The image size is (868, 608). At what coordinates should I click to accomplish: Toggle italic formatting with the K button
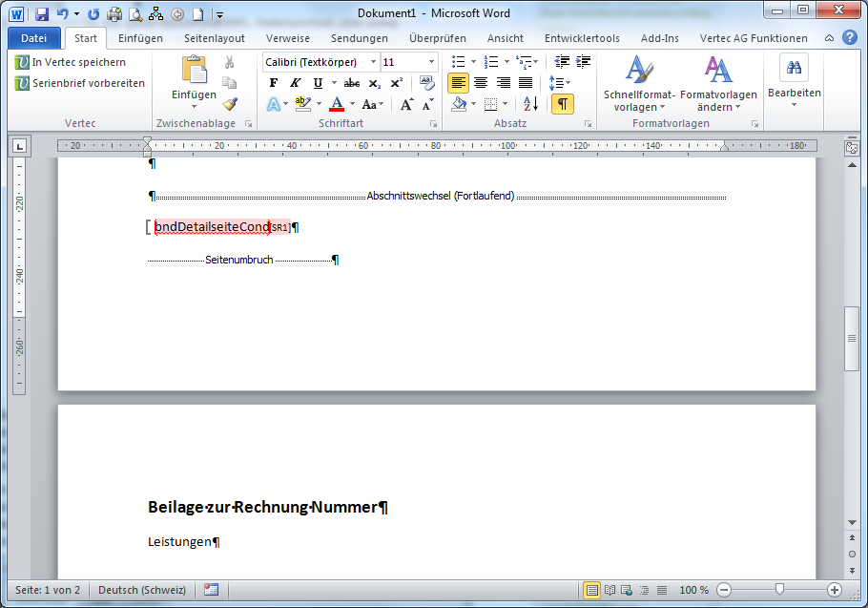click(296, 83)
